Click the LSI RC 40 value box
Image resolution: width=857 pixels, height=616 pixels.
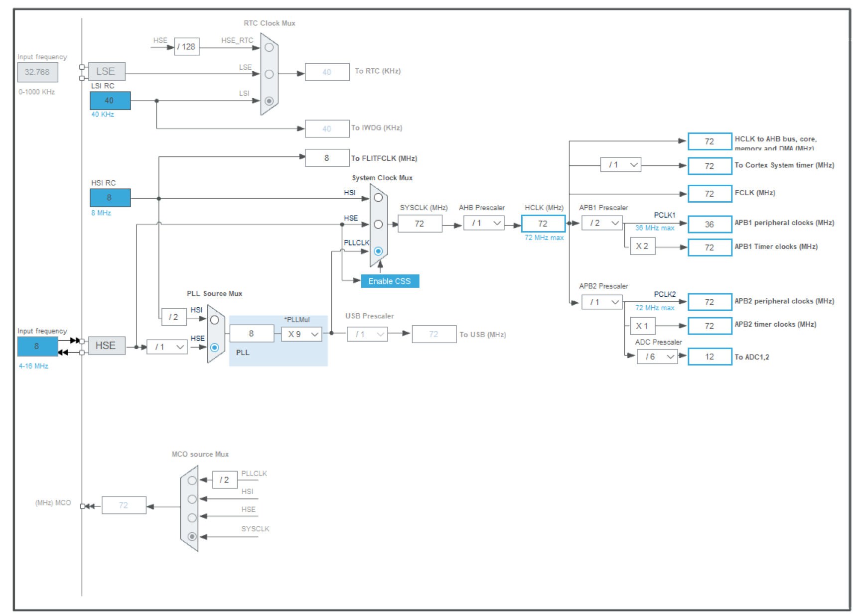(x=110, y=101)
